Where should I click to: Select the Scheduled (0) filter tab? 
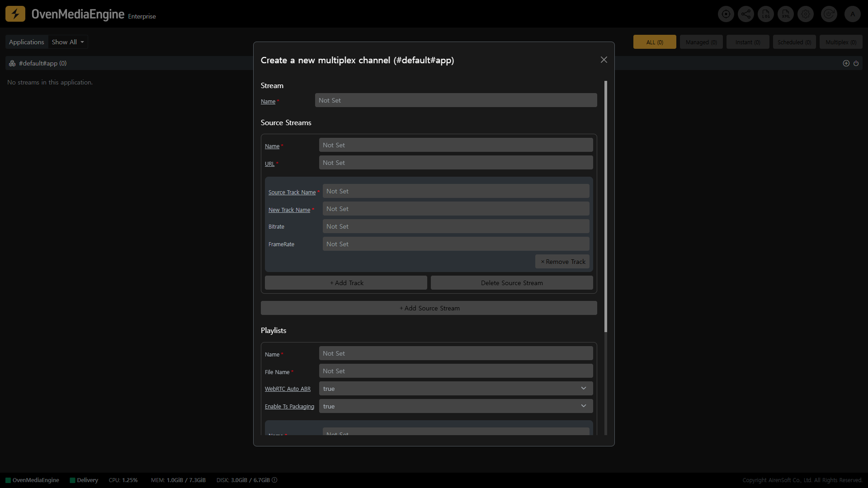click(x=794, y=42)
